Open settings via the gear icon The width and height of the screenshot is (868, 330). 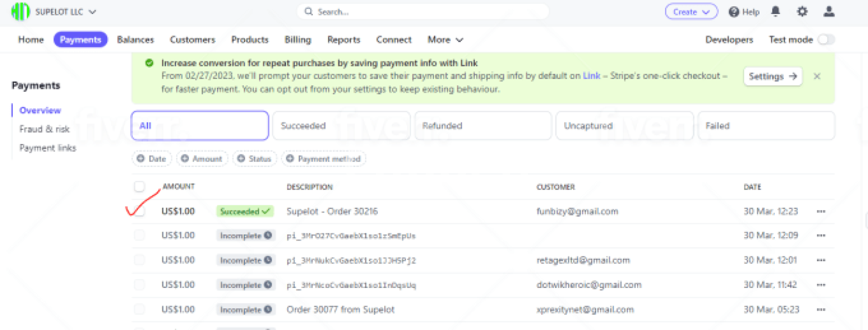pyautogui.click(x=802, y=12)
